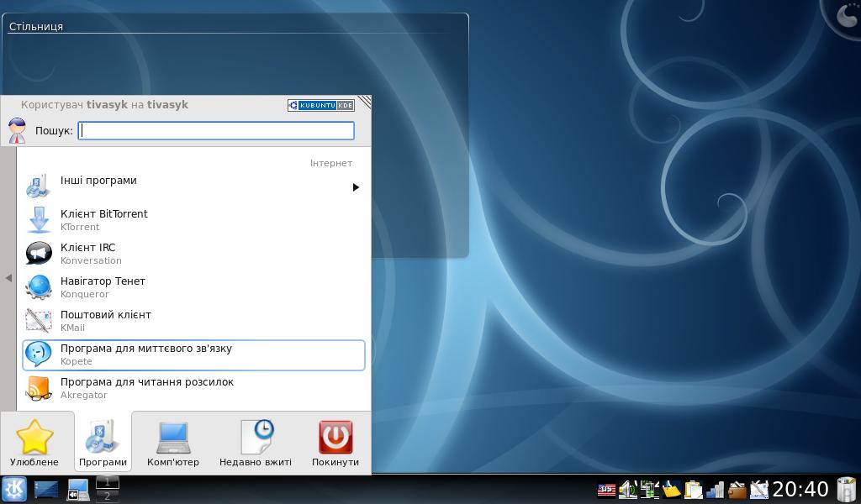Open the Комп'ютер tab
The height and width of the screenshot is (504, 861).
(x=173, y=442)
